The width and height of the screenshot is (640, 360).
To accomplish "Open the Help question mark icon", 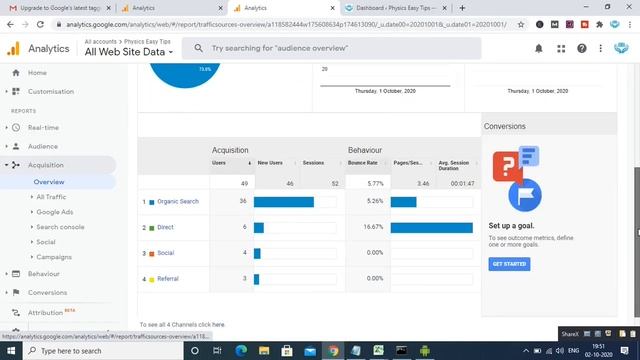I will tap(582, 49).
